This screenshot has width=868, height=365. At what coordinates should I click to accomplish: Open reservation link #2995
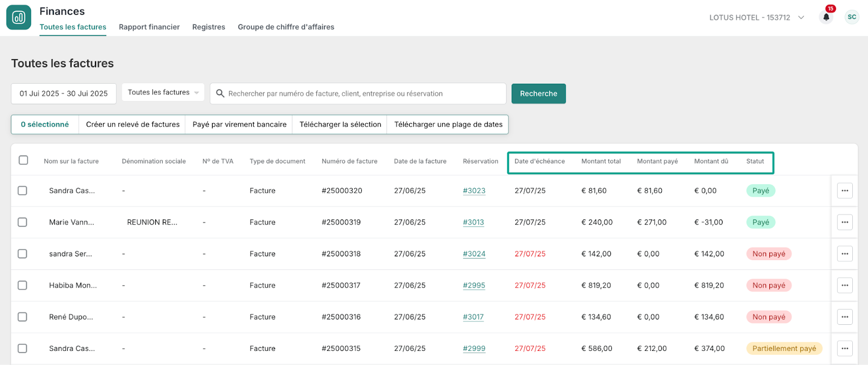[474, 285]
